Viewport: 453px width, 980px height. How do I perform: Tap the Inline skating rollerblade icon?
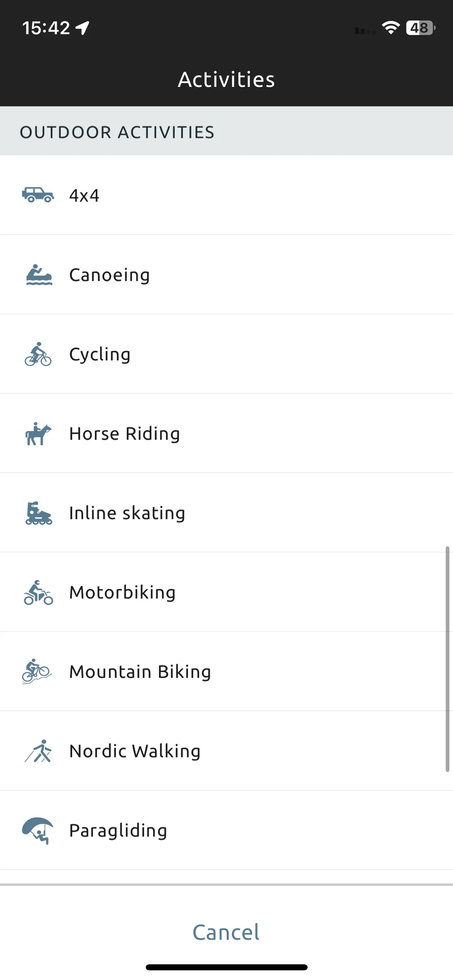tap(39, 513)
